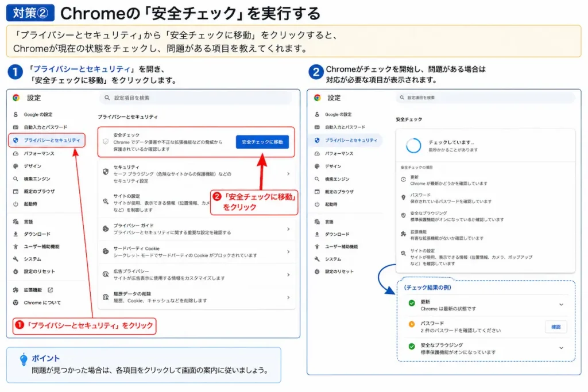Open the 広告プライバシー row chevron
Image resolution: width=588 pixels, height=392 pixels.
tap(288, 275)
